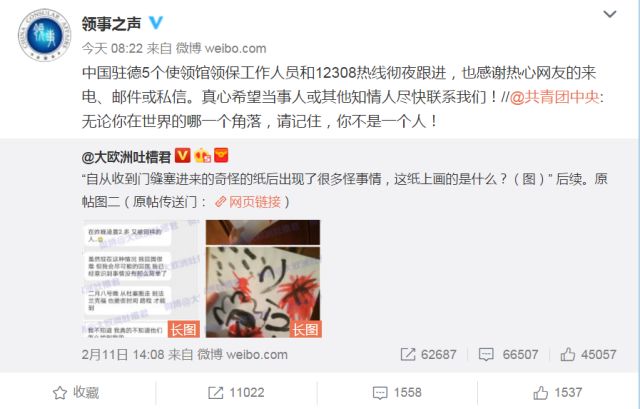The height and width of the screenshot is (409, 640).
Task: Click the membership crown badge icon
Action: click(202, 156)
